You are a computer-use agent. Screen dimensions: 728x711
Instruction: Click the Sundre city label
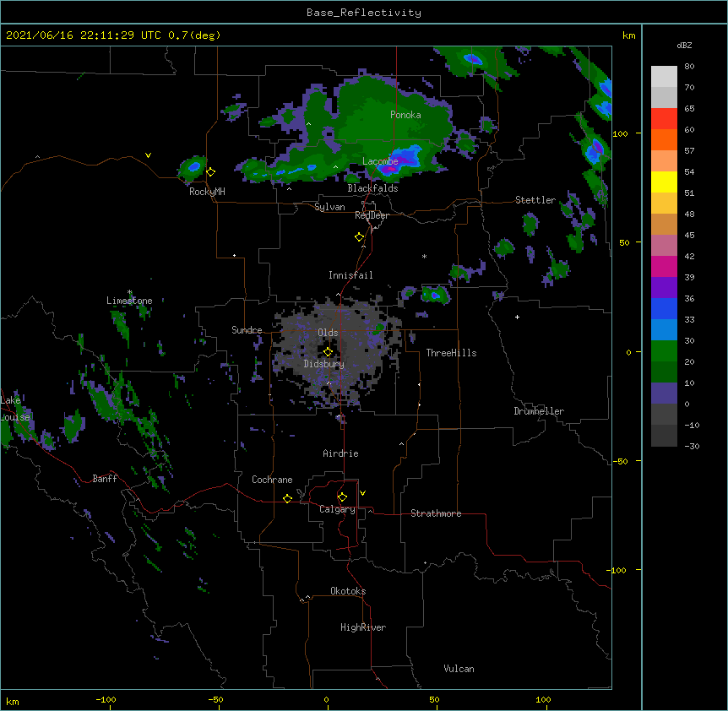[x=247, y=330]
